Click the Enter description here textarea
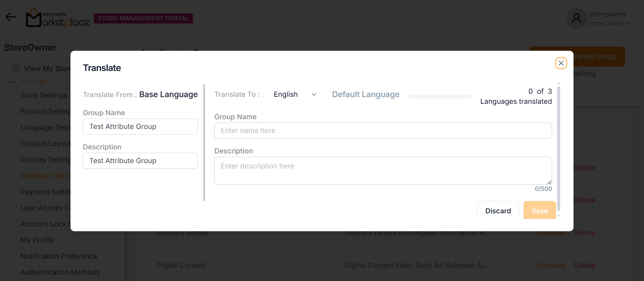 pos(383,171)
